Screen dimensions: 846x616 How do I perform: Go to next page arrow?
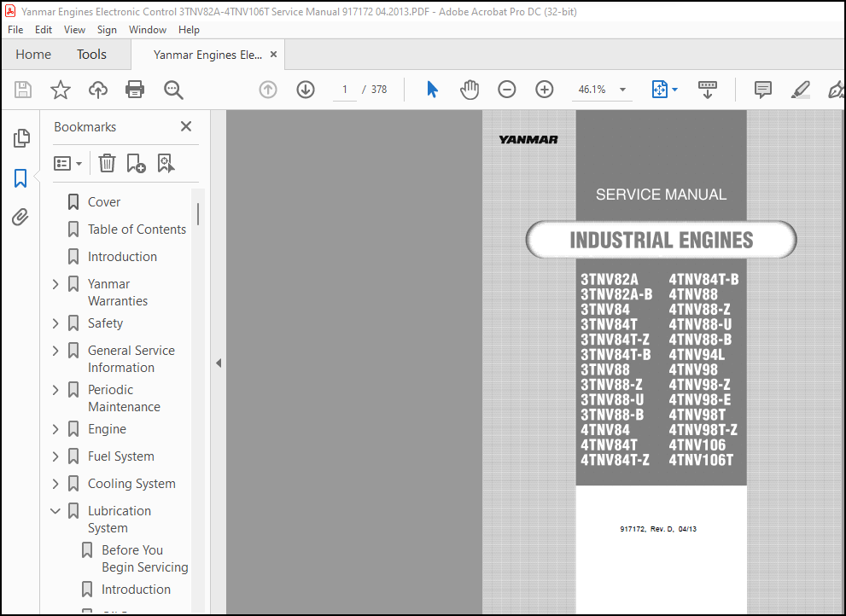tap(306, 90)
